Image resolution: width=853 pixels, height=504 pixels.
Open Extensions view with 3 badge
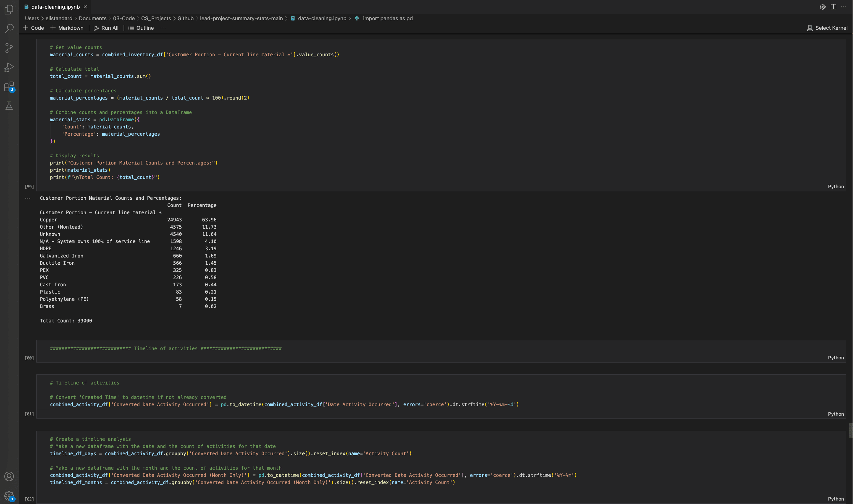tap(9, 87)
